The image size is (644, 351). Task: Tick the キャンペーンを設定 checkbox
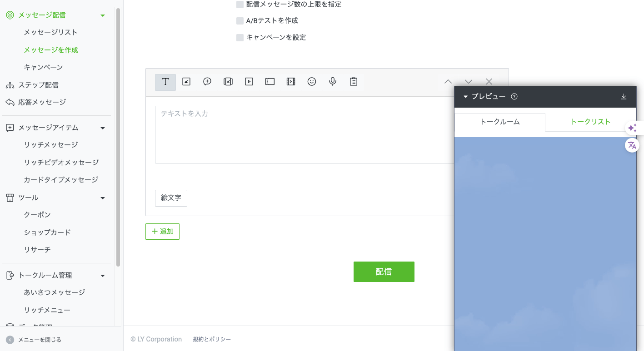pyautogui.click(x=240, y=38)
